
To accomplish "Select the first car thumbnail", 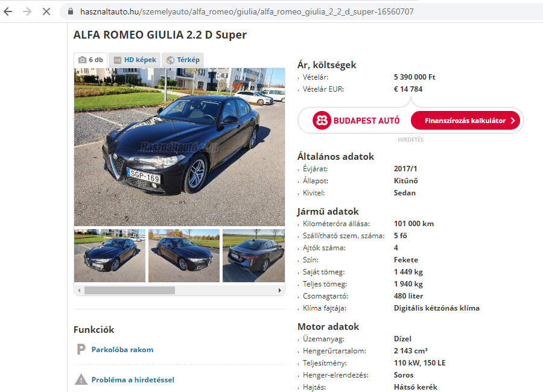I will pos(110,256).
